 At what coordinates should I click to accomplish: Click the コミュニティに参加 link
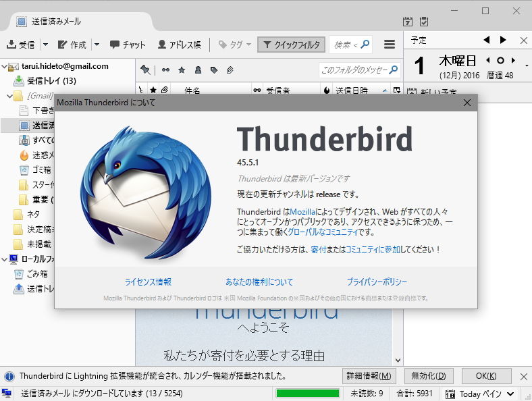click(373, 250)
